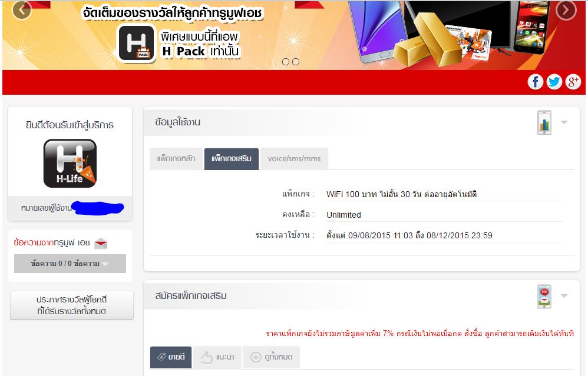Click the H-Life logo image
The width and height of the screenshot is (588, 376).
[x=70, y=163]
